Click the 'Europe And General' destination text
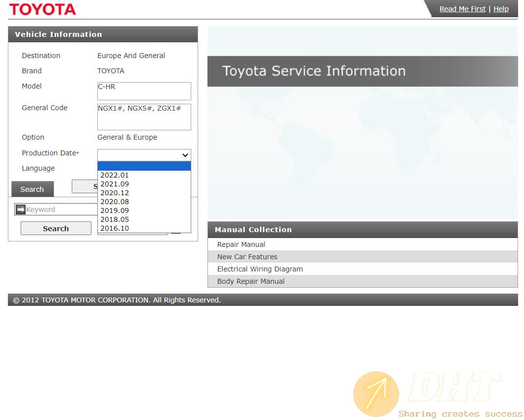 click(131, 56)
